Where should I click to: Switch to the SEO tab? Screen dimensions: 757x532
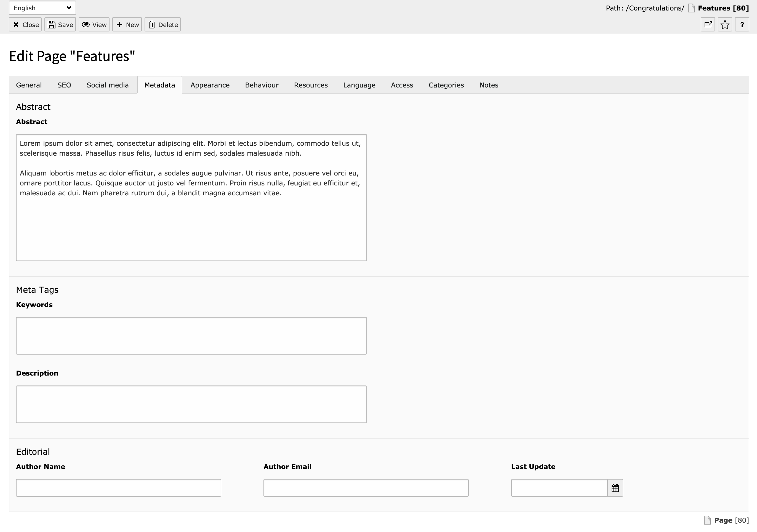click(x=64, y=85)
